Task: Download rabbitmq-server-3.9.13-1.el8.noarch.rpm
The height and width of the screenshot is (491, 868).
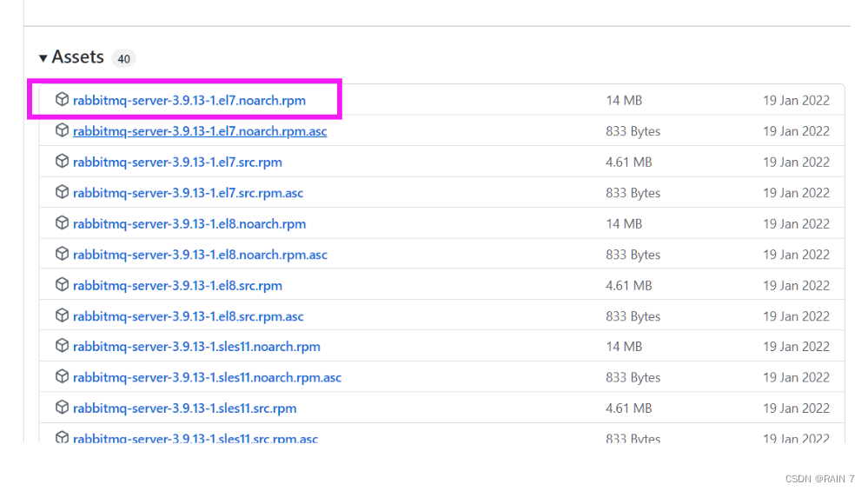Action: 189,224
